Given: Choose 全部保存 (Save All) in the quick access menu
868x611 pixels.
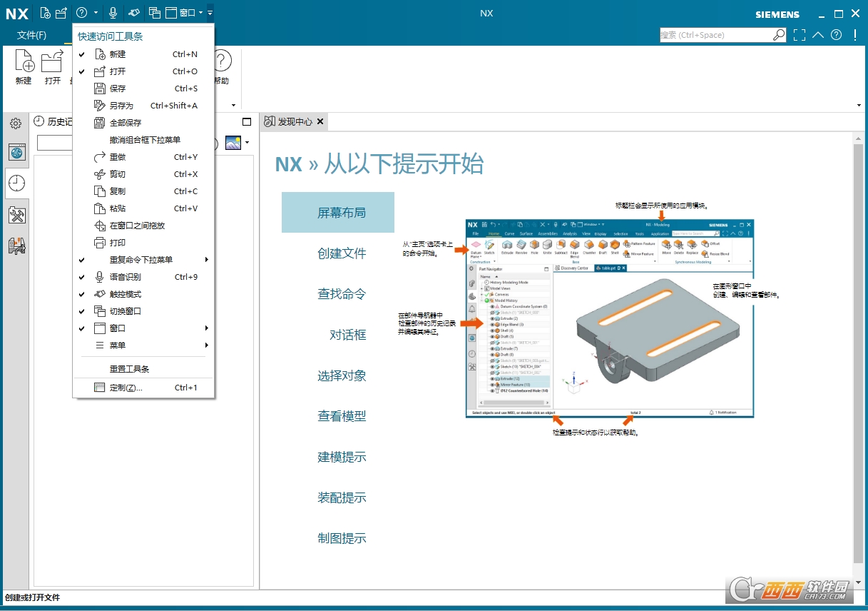Looking at the screenshot, I should click(143, 123).
